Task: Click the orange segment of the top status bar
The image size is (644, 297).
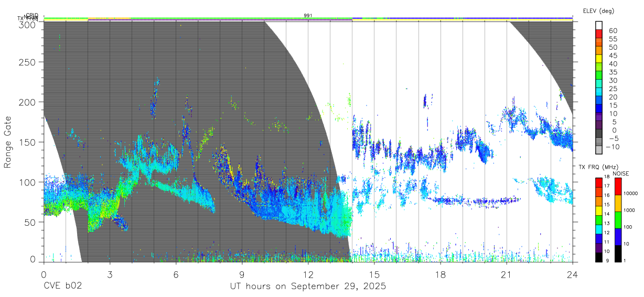Action: tap(109, 18)
